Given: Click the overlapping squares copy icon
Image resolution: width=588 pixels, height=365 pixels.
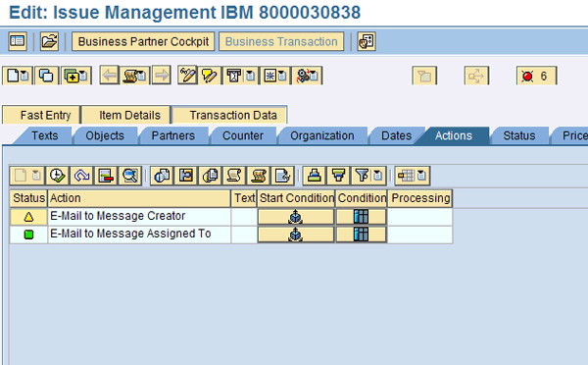Looking at the screenshot, I should (46, 76).
